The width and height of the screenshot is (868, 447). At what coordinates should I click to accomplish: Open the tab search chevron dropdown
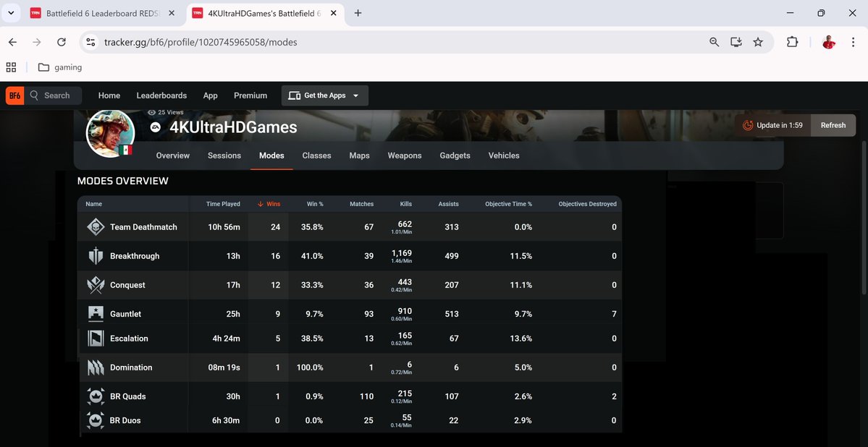11,13
